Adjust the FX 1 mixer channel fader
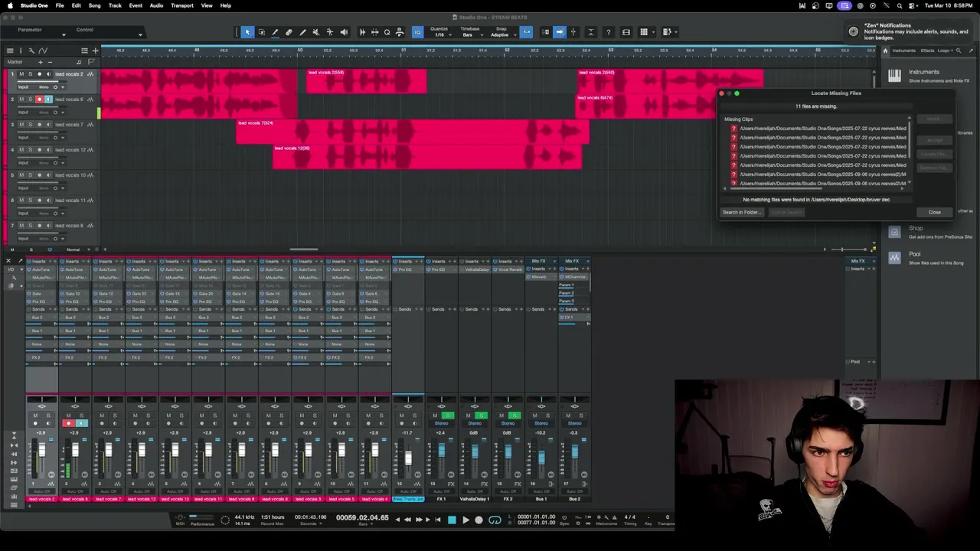 (x=442, y=452)
